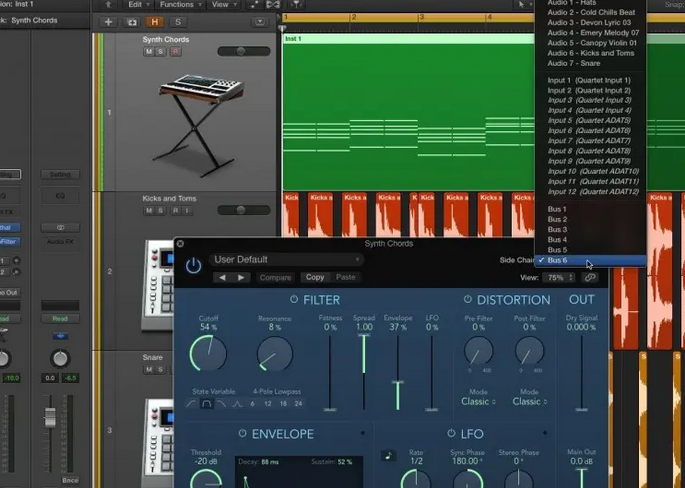685x488 pixels.
Task: Click the automation curve icon in toolbar
Action: [254, 4]
